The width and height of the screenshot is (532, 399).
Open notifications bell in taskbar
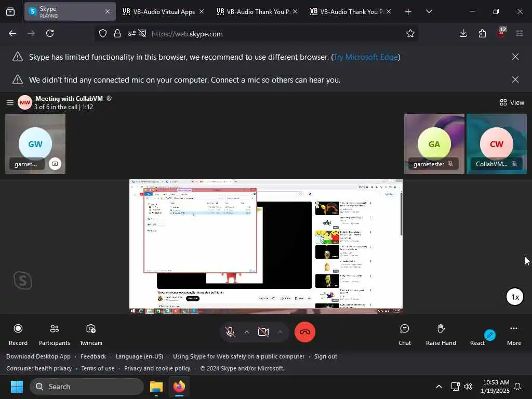518,387
